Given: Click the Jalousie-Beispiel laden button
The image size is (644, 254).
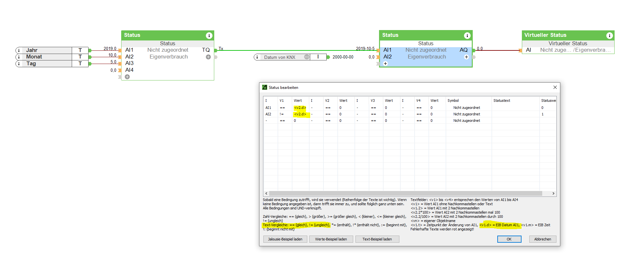Looking at the screenshot, I should (285, 239).
